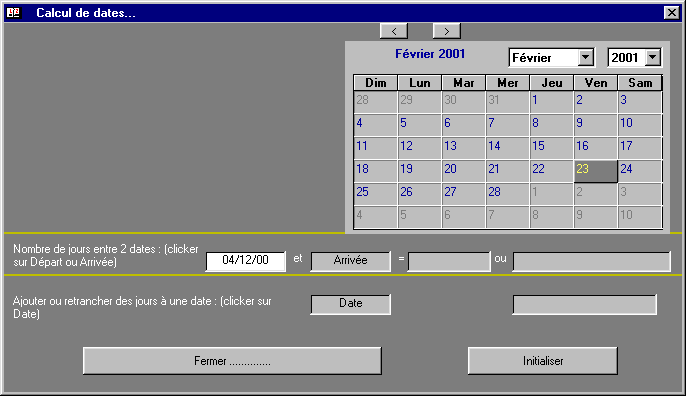Click the application icon in title bar
The width and height of the screenshot is (686, 396).
point(14,13)
